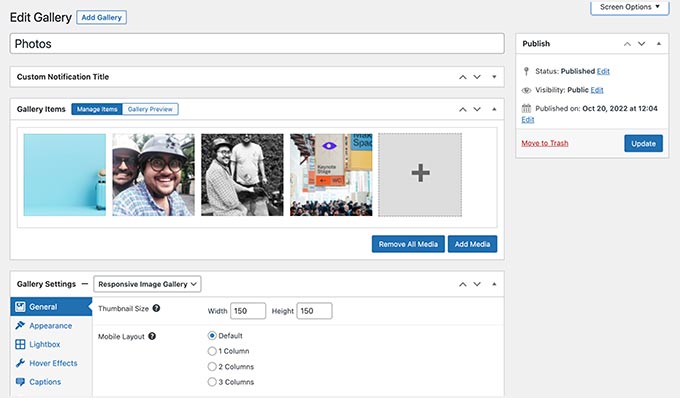Open the Appearance settings tab

point(51,326)
